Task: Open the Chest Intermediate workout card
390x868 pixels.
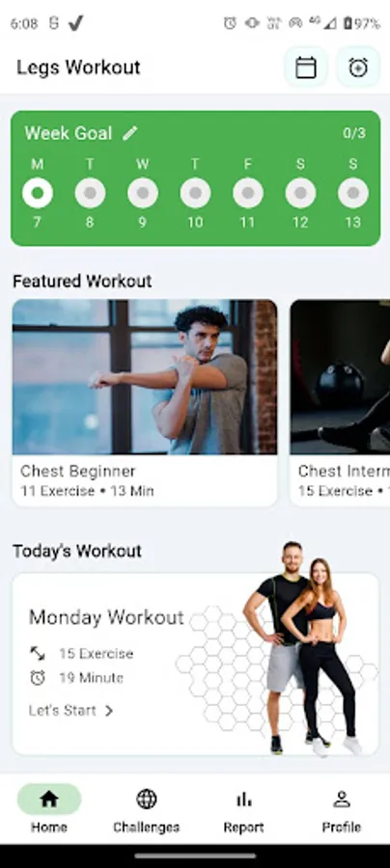Action: point(340,403)
